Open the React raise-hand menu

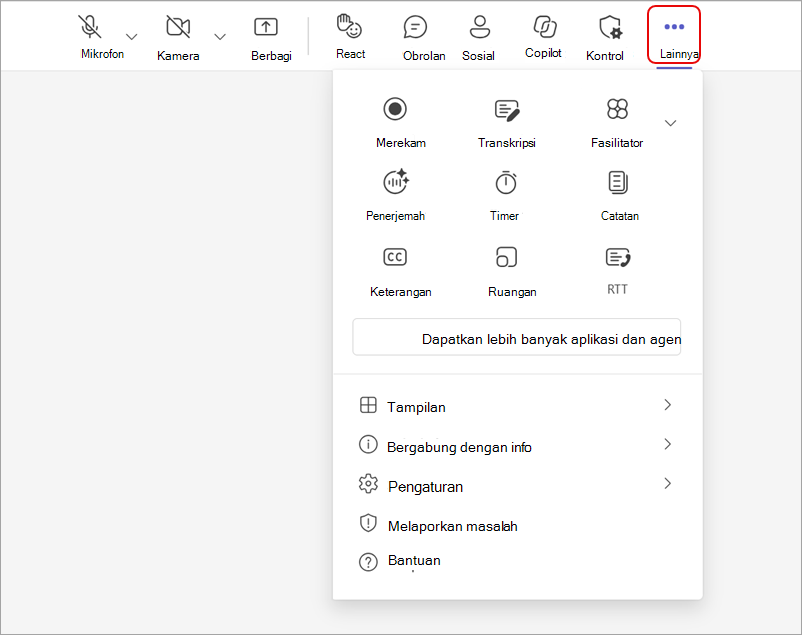[350, 37]
